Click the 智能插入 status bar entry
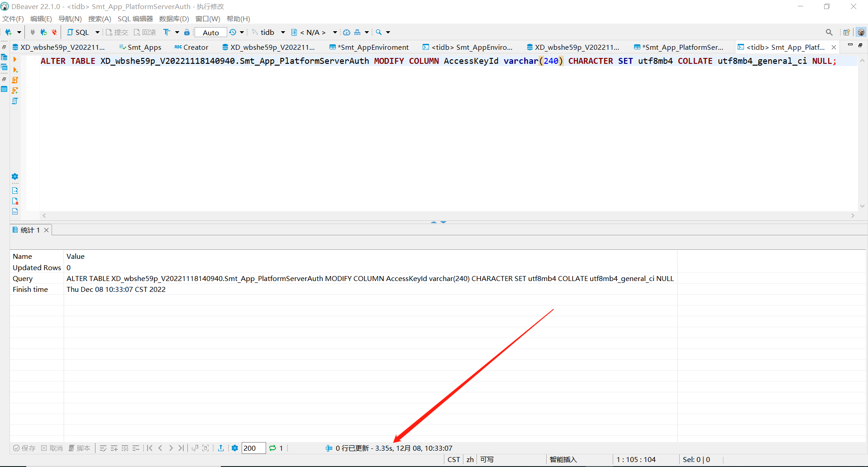 (563, 459)
